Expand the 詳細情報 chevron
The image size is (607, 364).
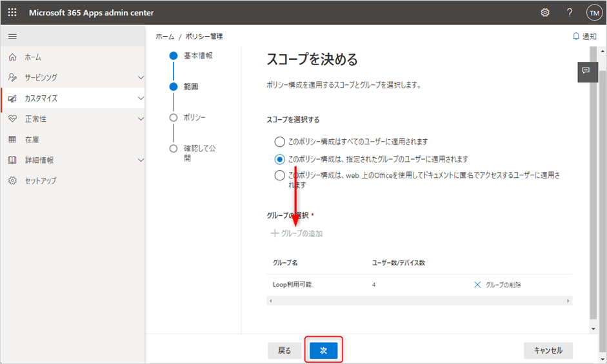[141, 160]
